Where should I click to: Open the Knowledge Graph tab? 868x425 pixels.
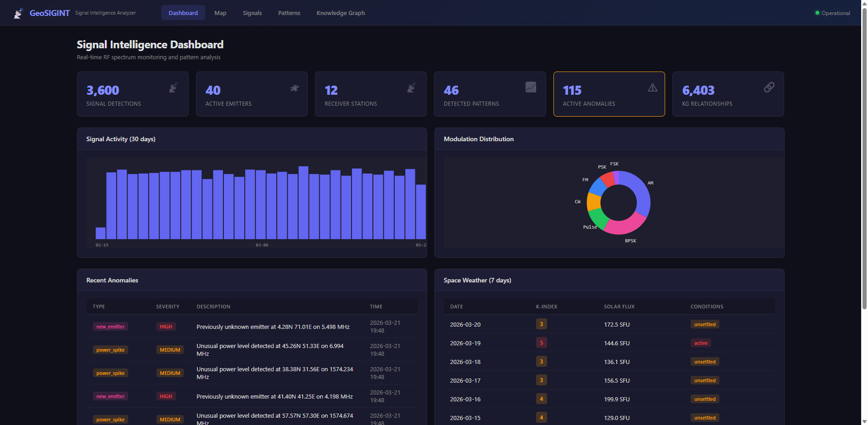coord(341,13)
